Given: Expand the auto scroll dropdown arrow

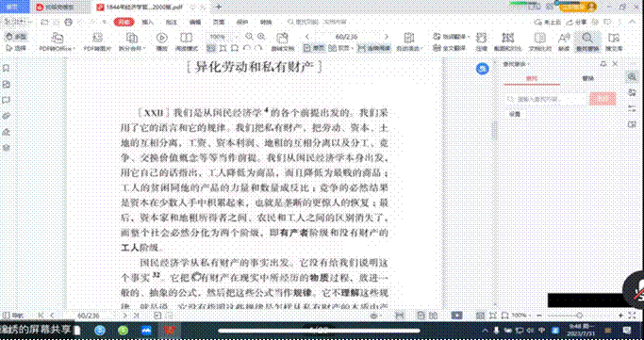Looking at the screenshot, I should [421, 48].
